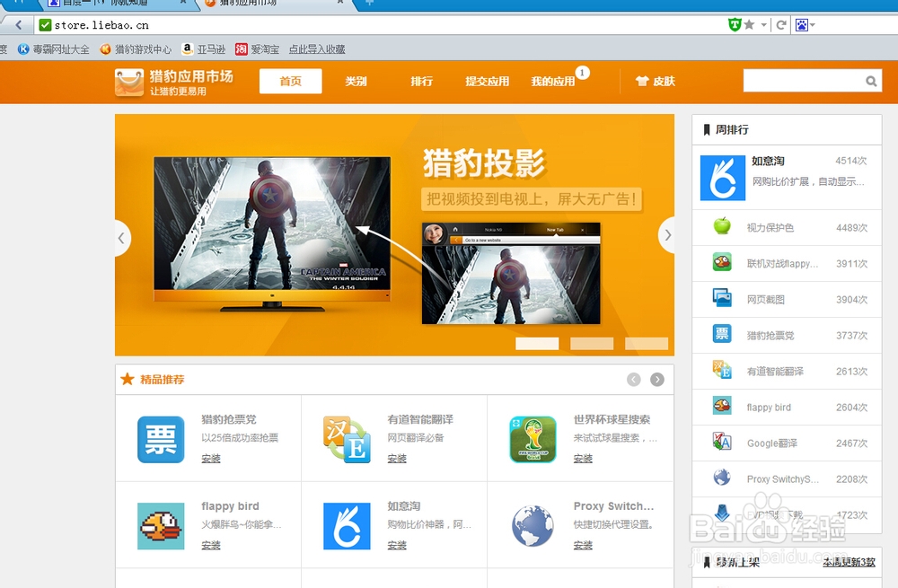Click the 猎豹应用市场 logo icon
Screen dimensions: 898x588
pyautogui.click(x=128, y=83)
